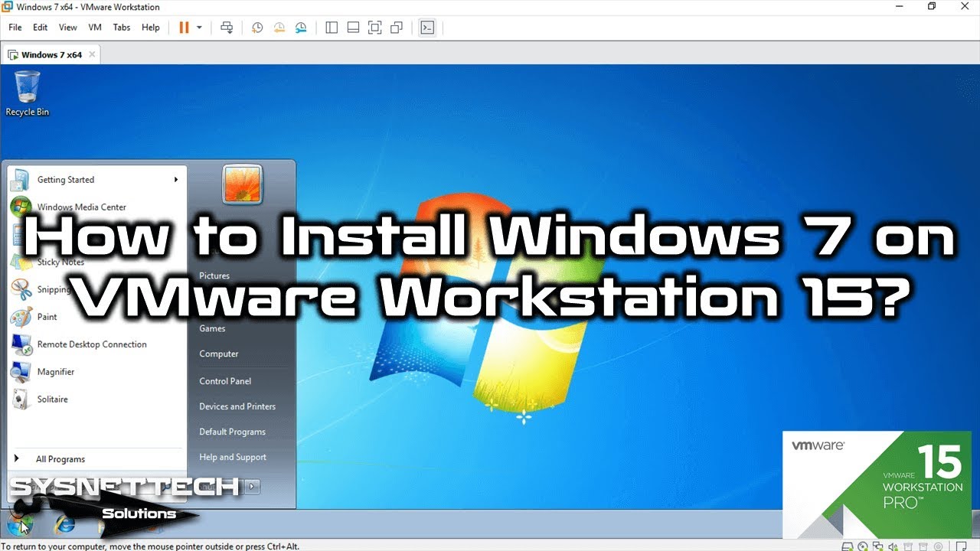The width and height of the screenshot is (980, 551).
Task: Open Magnifier from the Start menu
Action: tap(96, 372)
